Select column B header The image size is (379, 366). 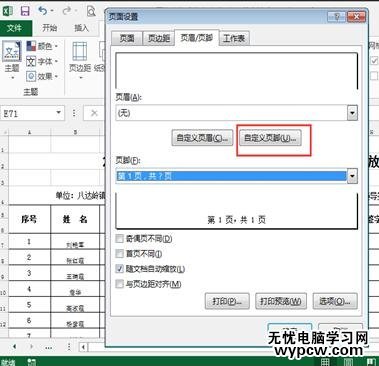click(x=75, y=132)
